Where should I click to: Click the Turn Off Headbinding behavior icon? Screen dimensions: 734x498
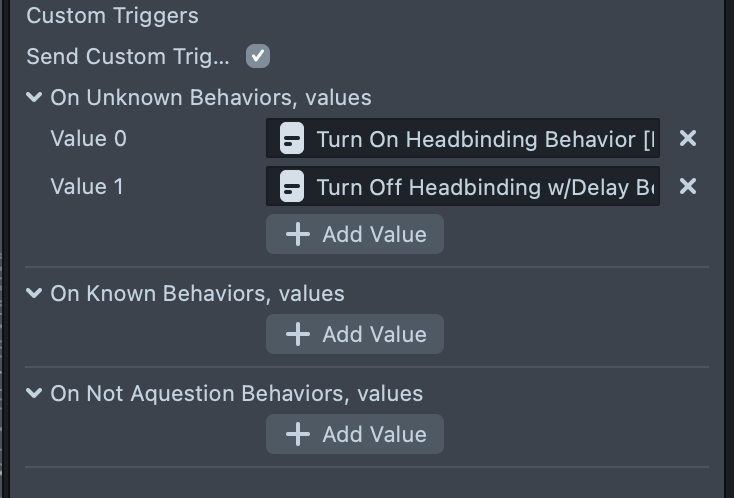[292, 186]
